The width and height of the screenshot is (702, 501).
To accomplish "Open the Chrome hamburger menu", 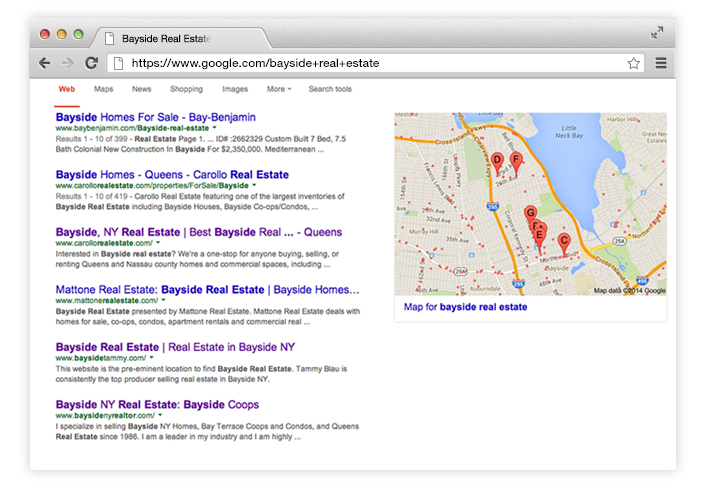I will [661, 63].
